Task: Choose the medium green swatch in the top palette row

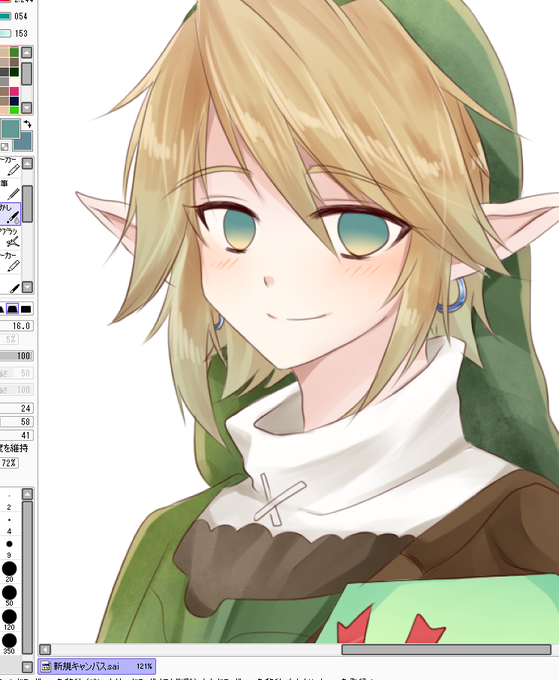Action: coord(14,52)
